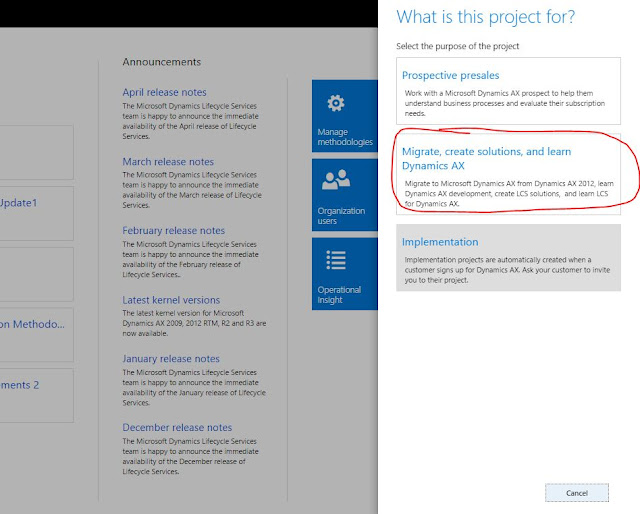Select the Operational Insight list icon
Screen dimensions: 640x514
click(336, 260)
